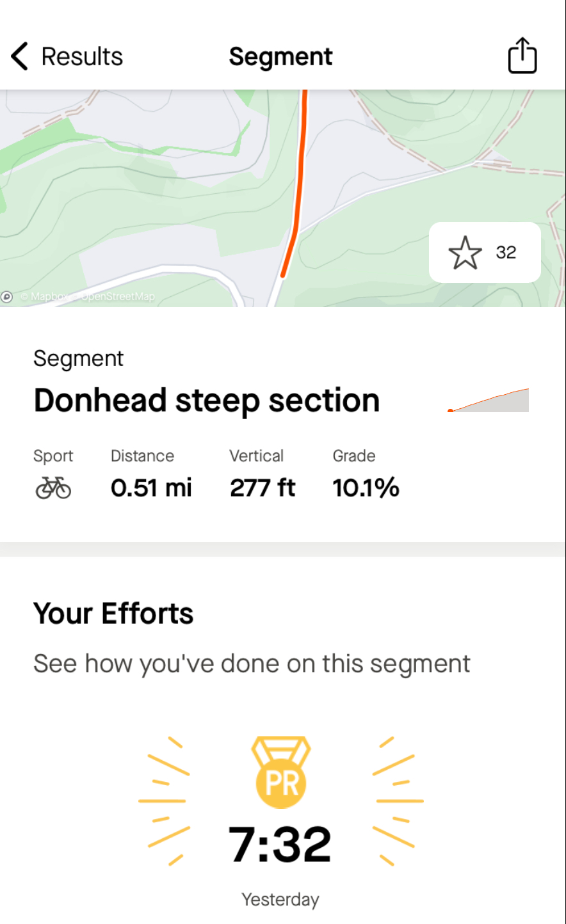Open the 7:32 personal record effort

[x=280, y=845]
